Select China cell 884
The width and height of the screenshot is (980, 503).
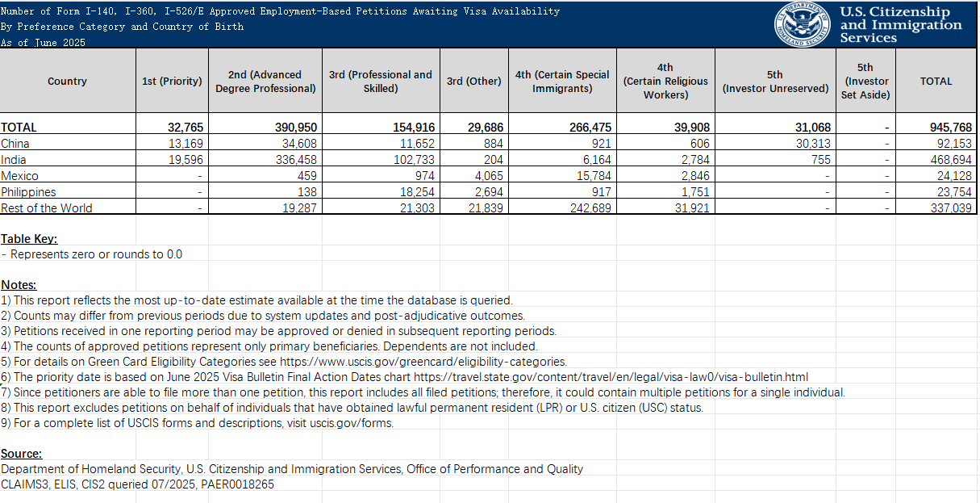473,144
